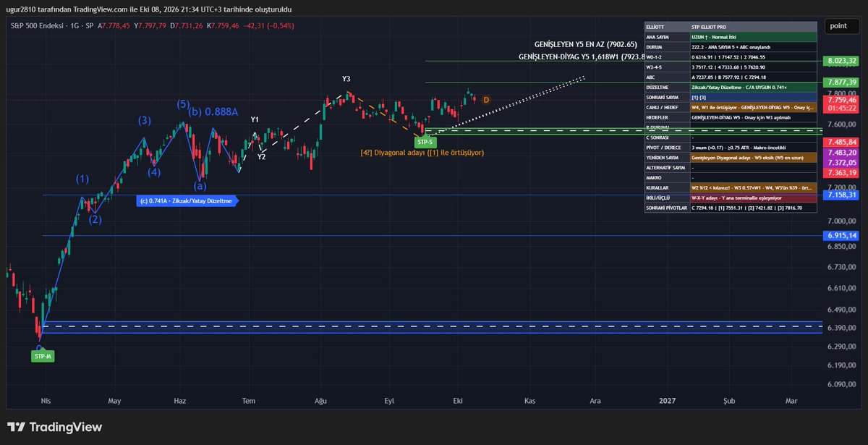Click the YENİDEN SAYIM row value
Viewport: 868px width, 445px height.
click(753, 157)
